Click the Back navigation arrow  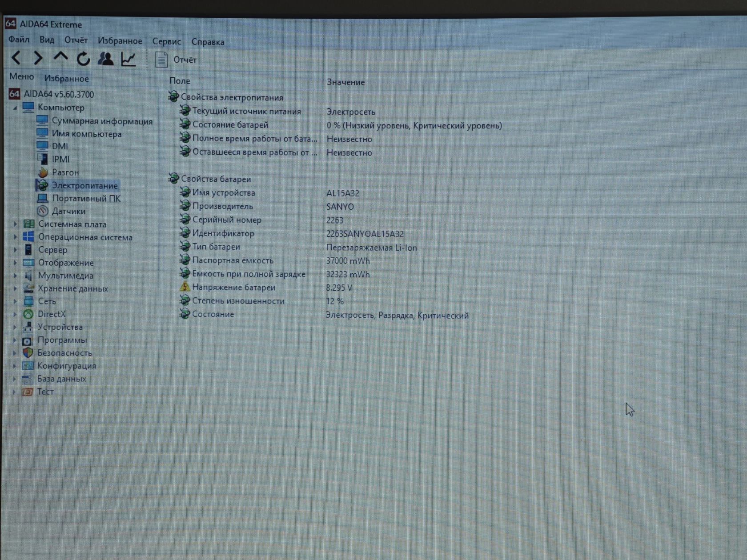point(16,58)
